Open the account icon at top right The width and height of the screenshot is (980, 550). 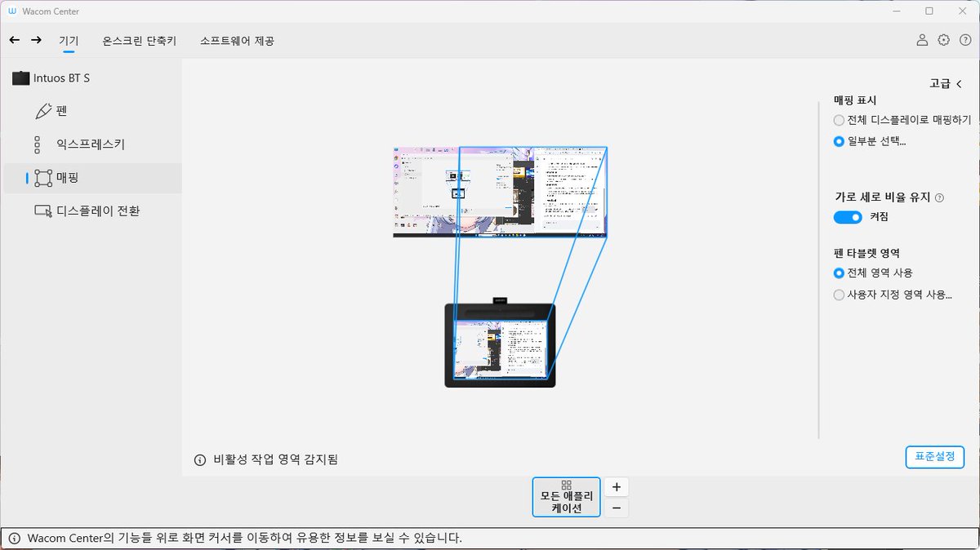(922, 39)
